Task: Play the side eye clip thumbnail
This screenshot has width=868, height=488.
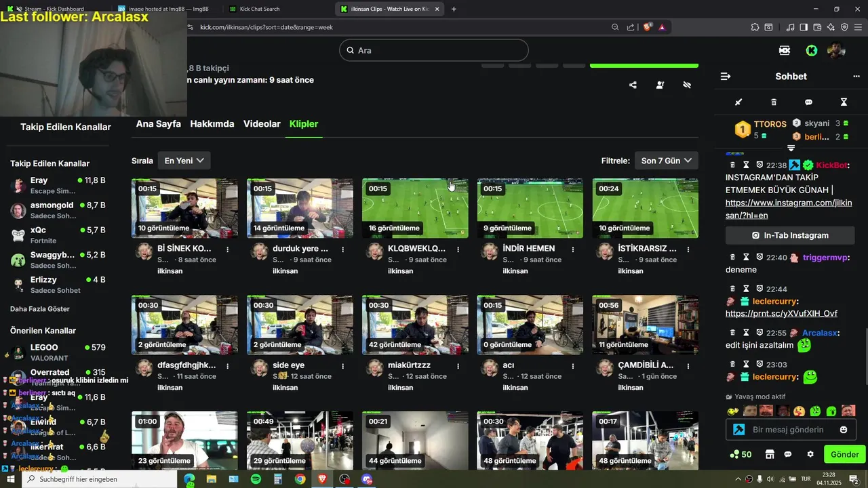Action: point(300,325)
